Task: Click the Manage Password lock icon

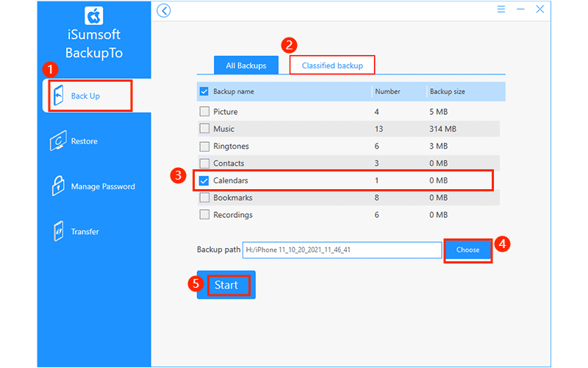Action: click(x=58, y=185)
